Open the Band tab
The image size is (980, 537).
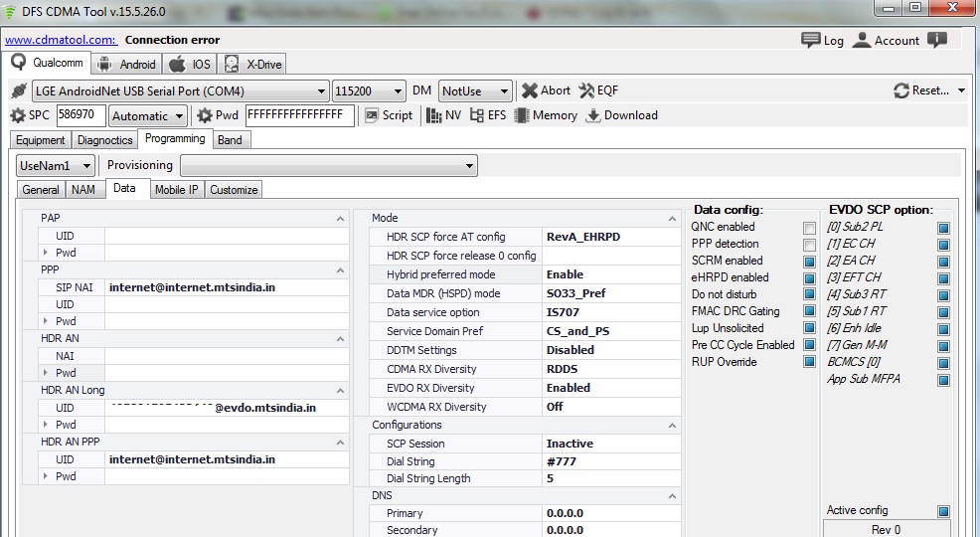tap(231, 140)
